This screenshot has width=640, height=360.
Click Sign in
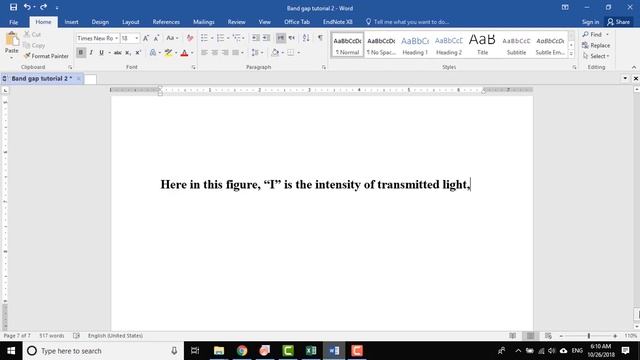tap(590, 22)
